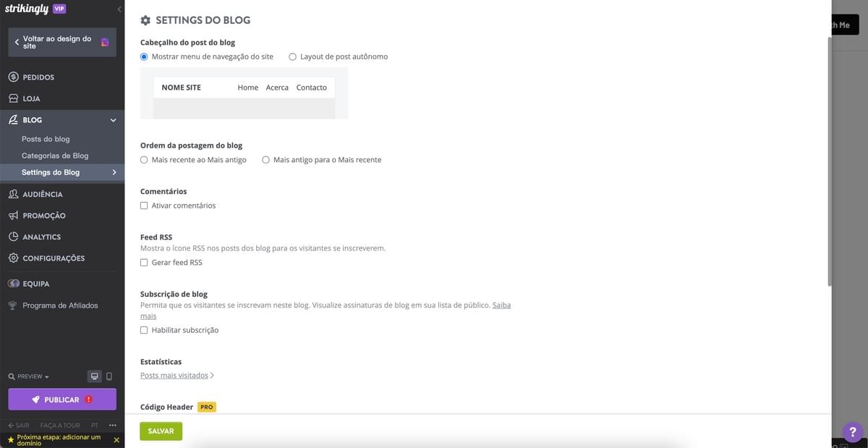868x448 pixels.
Task: Check Habilitar subscrição
Action: tap(144, 330)
